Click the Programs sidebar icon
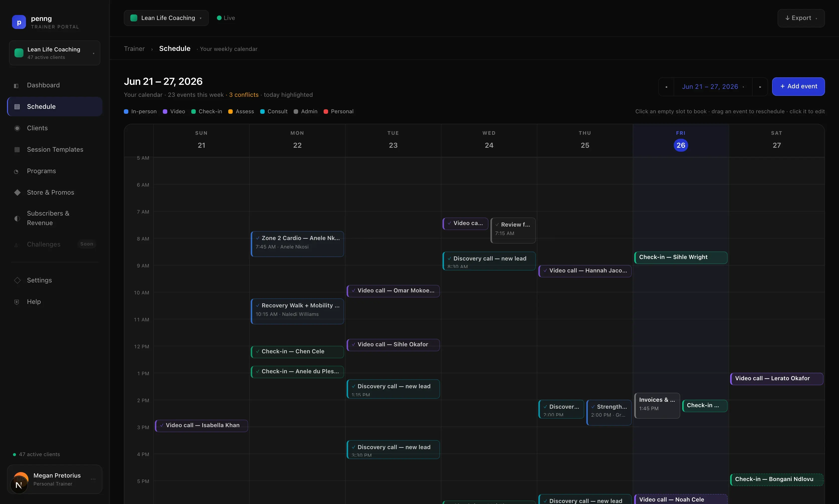The image size is (839, 504). (16, 171)
